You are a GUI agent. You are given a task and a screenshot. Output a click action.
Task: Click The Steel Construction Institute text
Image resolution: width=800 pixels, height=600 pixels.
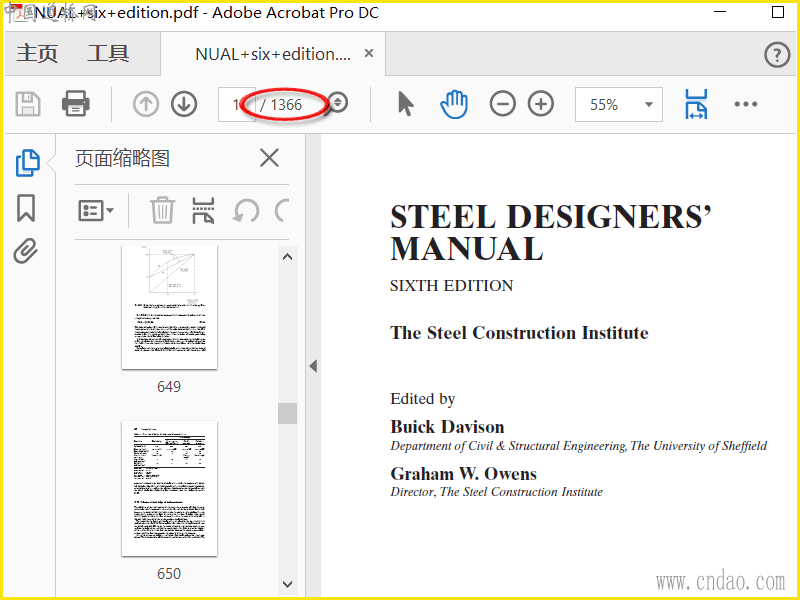click(519, 333)
